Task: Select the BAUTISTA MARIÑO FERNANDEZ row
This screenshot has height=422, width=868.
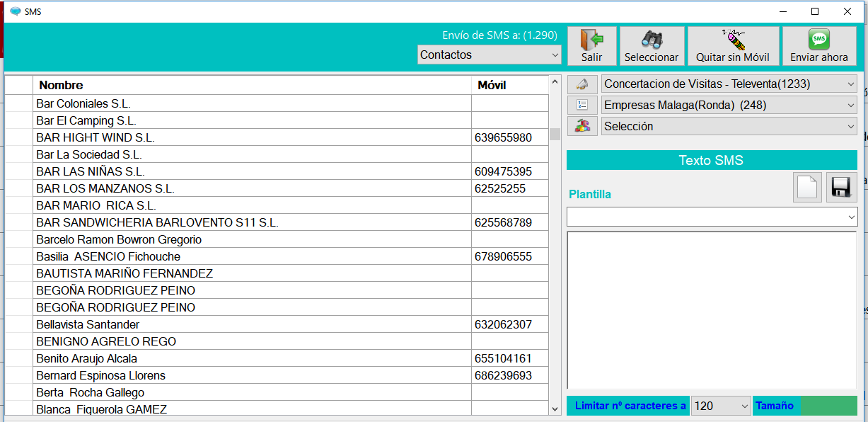Action: click(277, 273)
